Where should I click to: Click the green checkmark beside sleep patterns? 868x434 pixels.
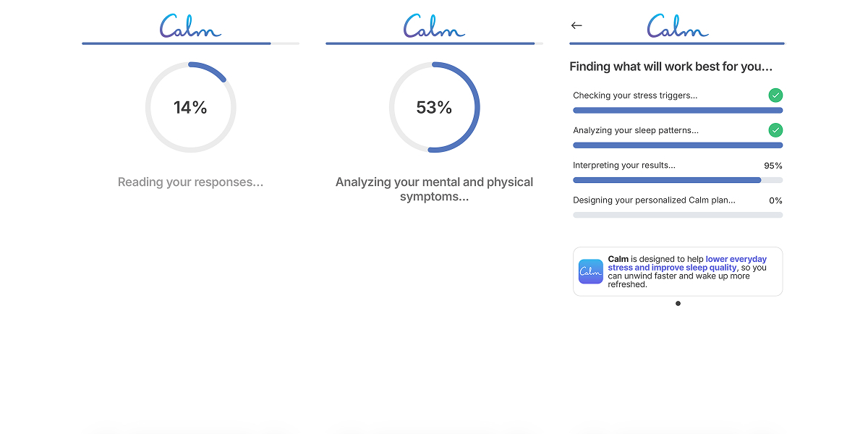775,130
